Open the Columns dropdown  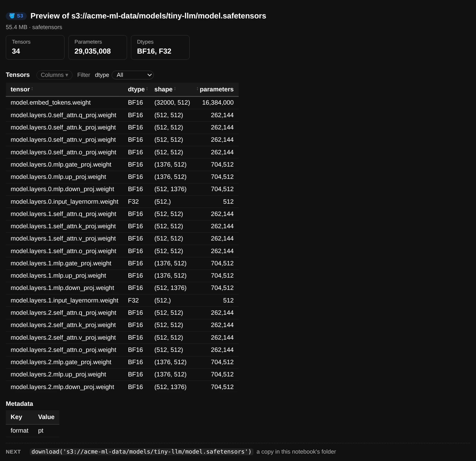pyautogui.click(x=55, y=75)
